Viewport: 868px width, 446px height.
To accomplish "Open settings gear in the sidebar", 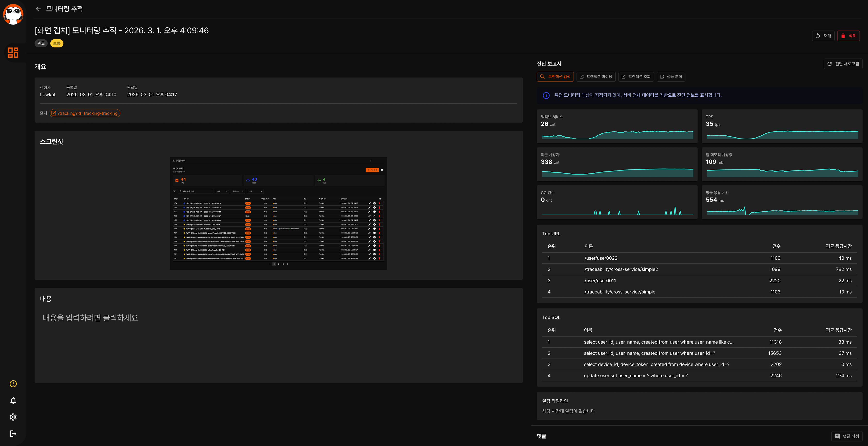I will pos(13,417).
